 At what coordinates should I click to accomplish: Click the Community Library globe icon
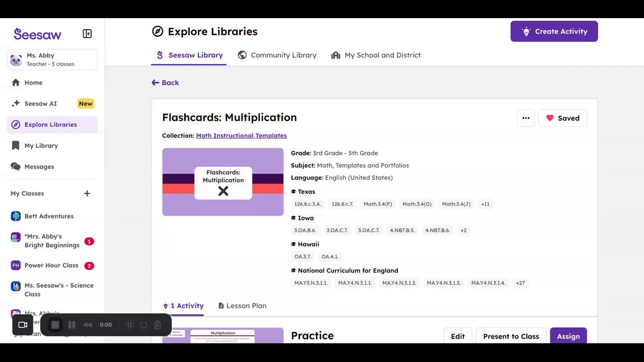[x=242, y=55]
